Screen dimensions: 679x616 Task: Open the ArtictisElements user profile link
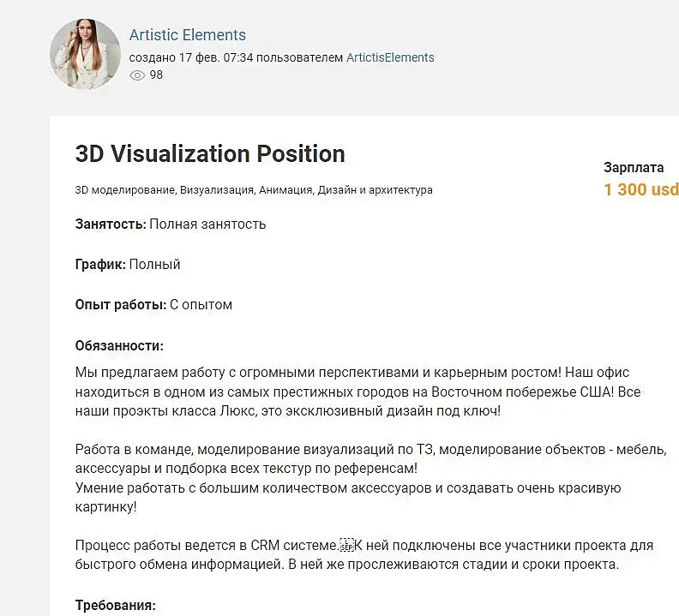390,57
